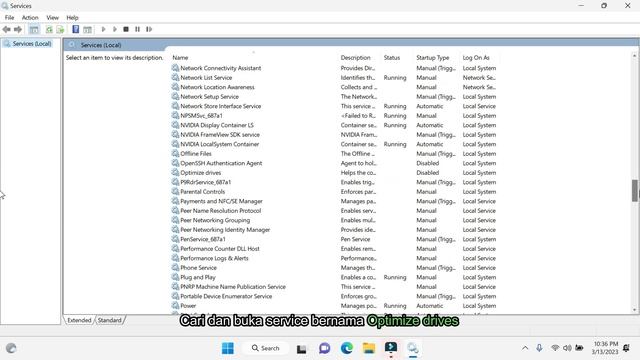Open the volume icon in system tray

click(x=567, y=348)
